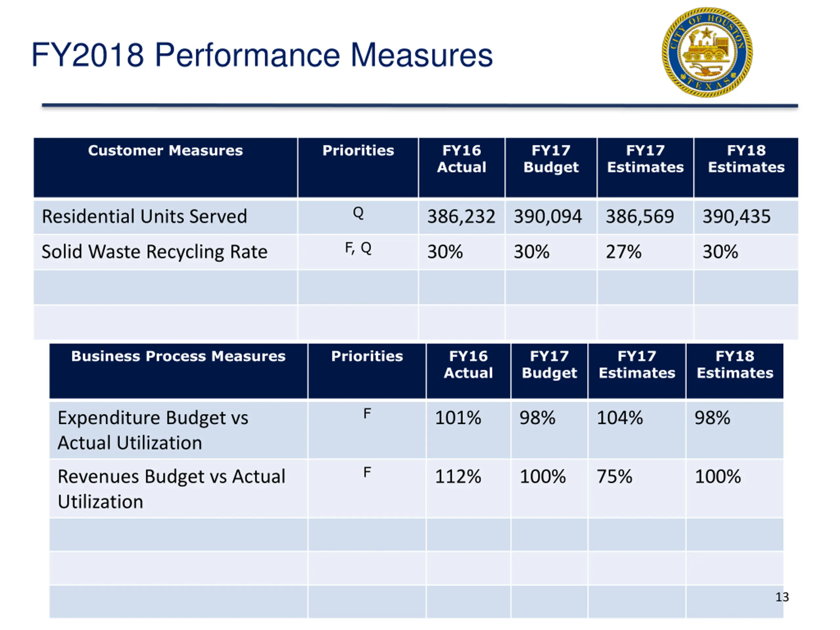
Task: Click the Solid Waste Recycling Rate label
Action: pos(154,252)
